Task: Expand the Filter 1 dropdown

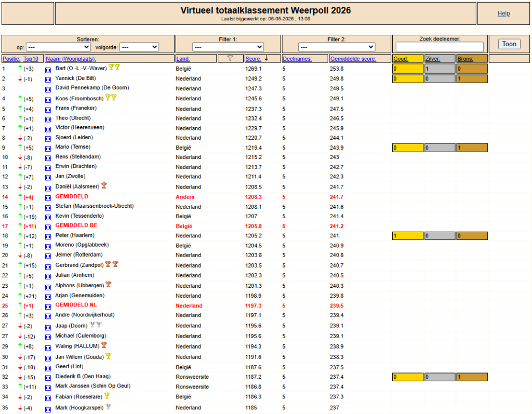Action: tap(228, 47)
